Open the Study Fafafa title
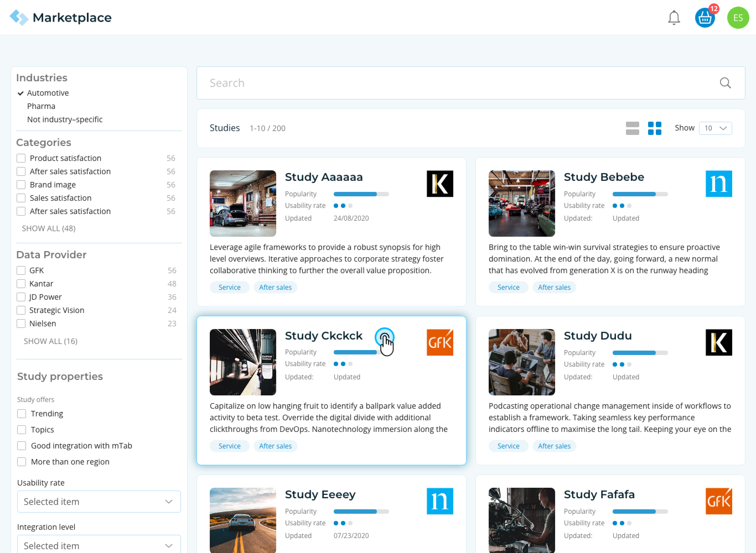 pyautogui.click(x=599, y=494)
